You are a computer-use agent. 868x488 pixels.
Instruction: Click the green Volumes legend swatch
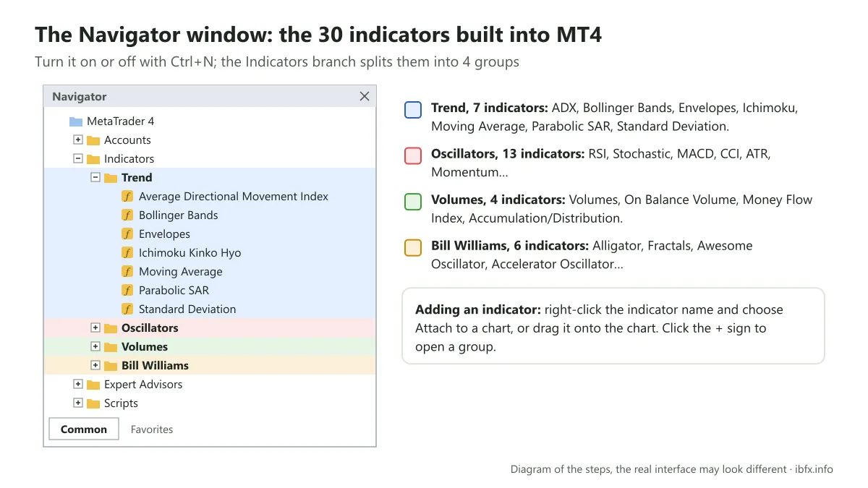coord(413,202)
